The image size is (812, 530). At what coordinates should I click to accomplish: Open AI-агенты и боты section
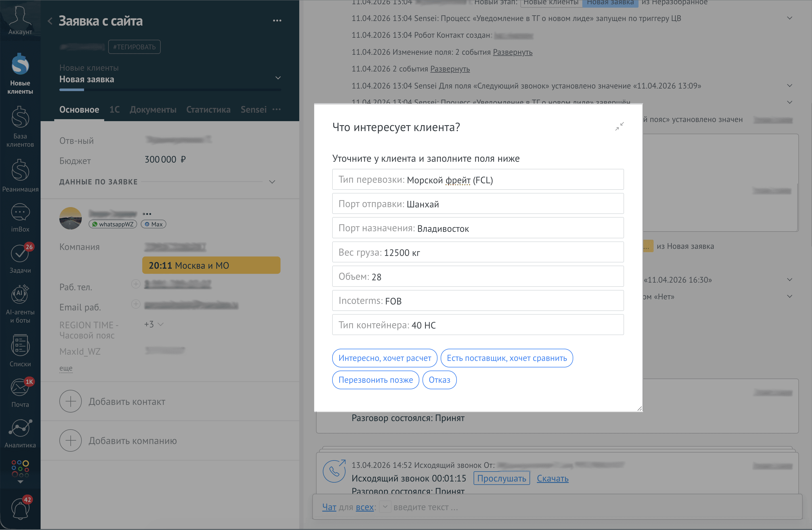20,304
